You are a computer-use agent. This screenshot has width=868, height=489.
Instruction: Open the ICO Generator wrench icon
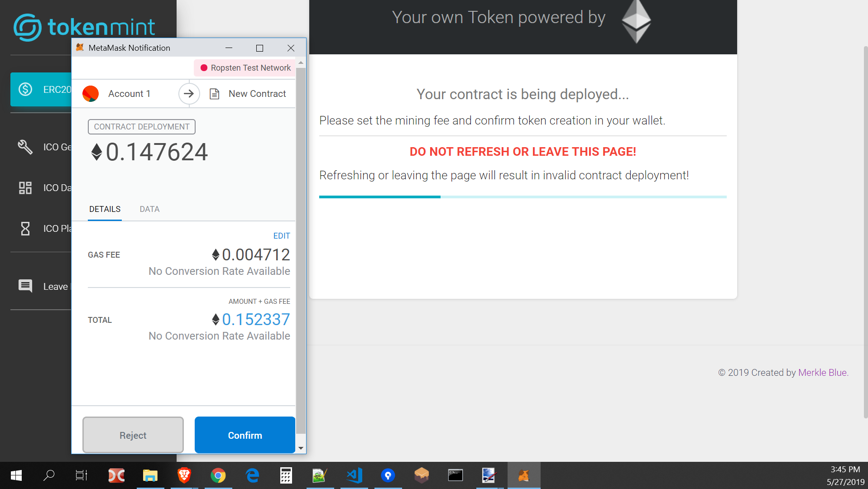coord(25,147)
